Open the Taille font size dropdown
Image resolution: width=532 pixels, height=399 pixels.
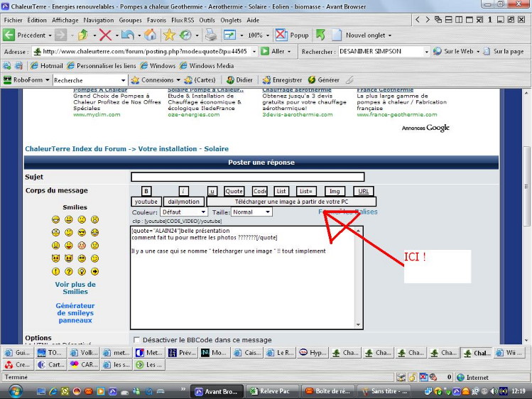tap(251, 212)
